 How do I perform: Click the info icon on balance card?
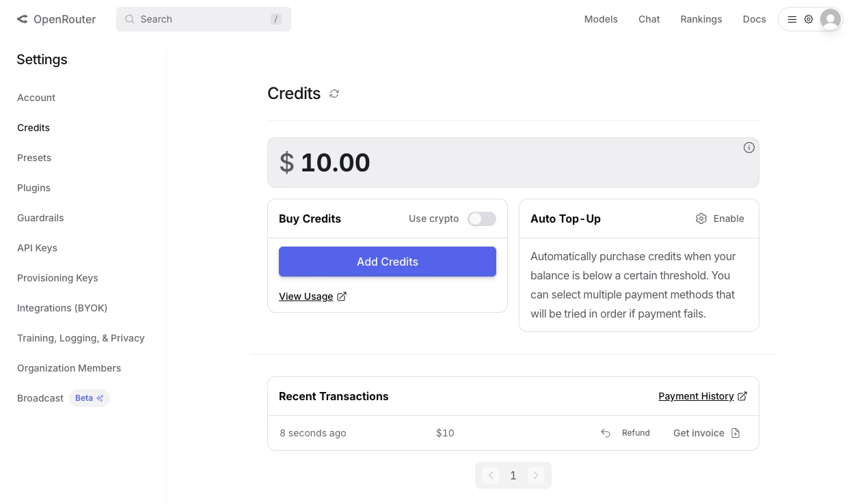coord(749,148)
